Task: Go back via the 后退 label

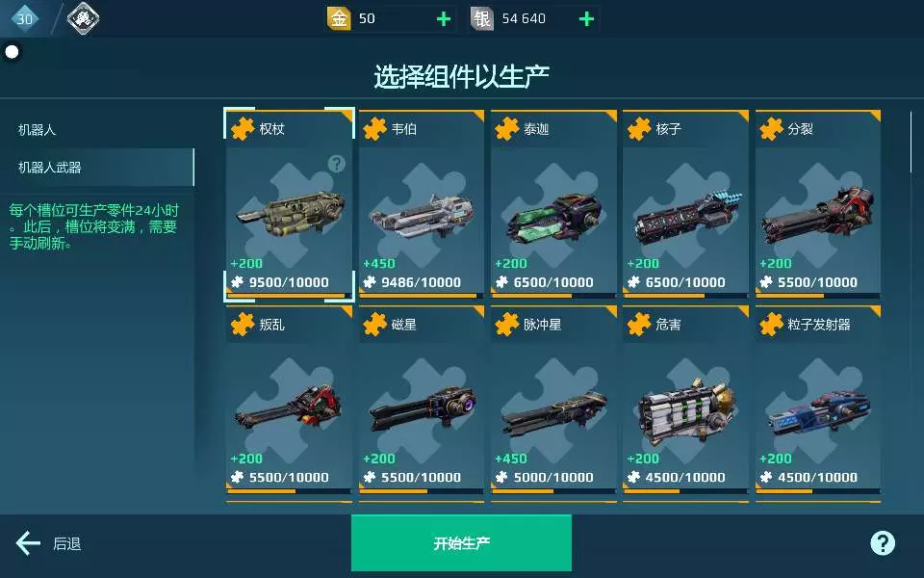Action: (x=67, y=543)
